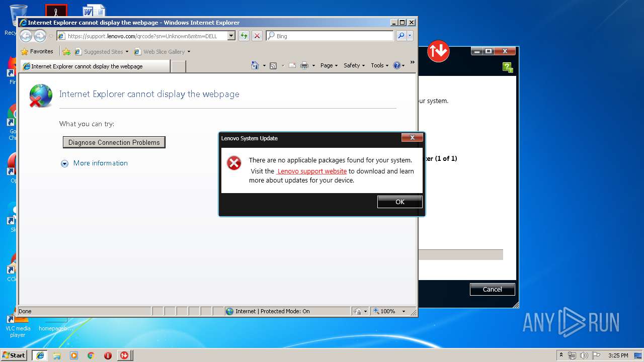Image resolution: width=644 pixels, height=362 pixels.
Task: Launch Google Chrome from the taskbar
Action: point(91,355)
